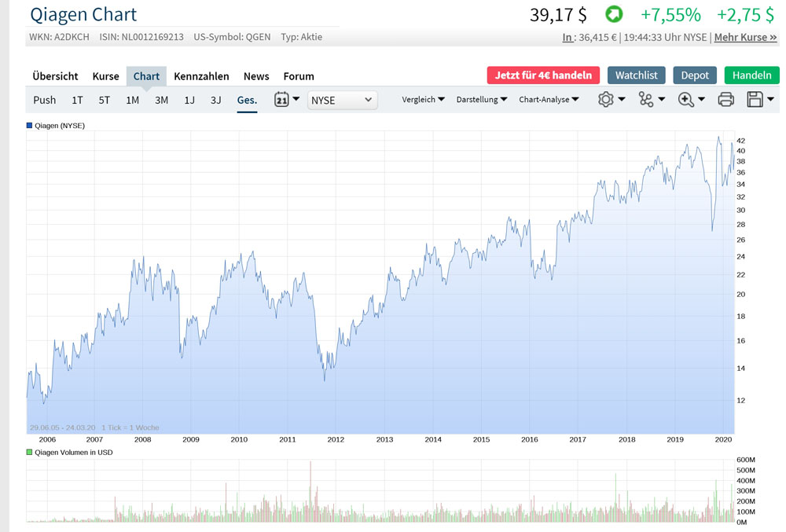Expand the Chart-Analyse dropdown
Image resolution: width=786 pixels, height=532 pixels.
click(549, 100)
